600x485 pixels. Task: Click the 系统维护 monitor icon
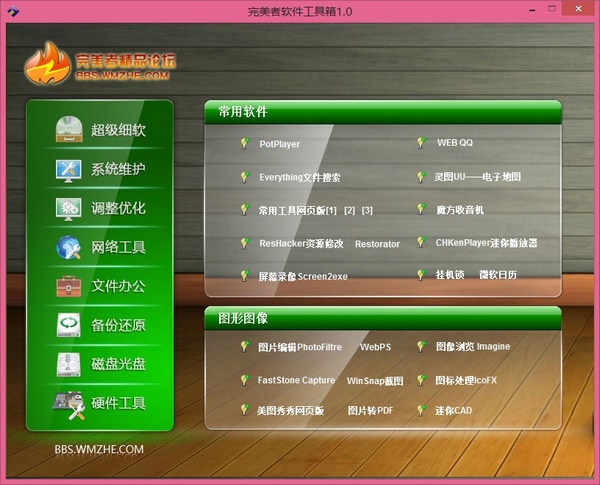point(68,169)
